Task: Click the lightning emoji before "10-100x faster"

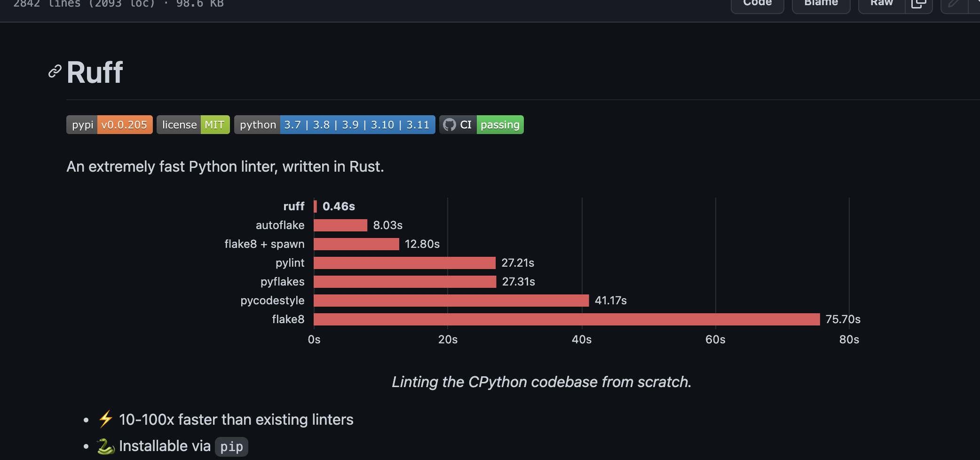Action: coord(105,419)
